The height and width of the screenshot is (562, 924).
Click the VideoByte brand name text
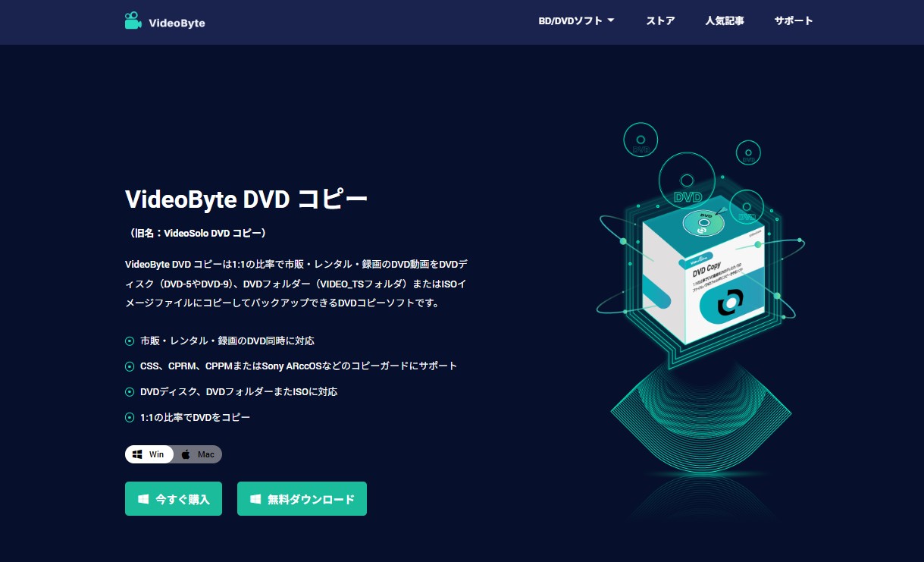(x=177, y=23)
